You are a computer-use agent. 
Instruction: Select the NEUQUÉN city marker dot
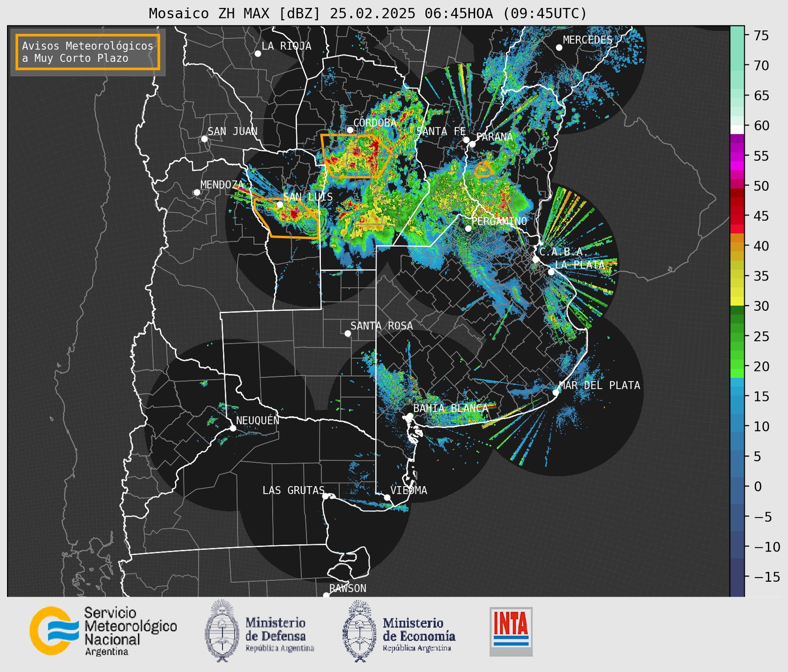coord(233,428)
